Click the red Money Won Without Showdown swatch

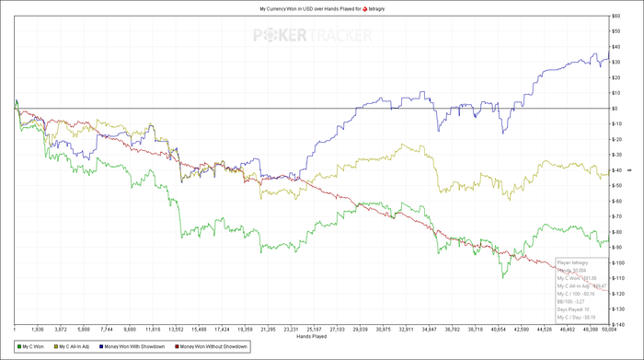[x=177, y=347]
